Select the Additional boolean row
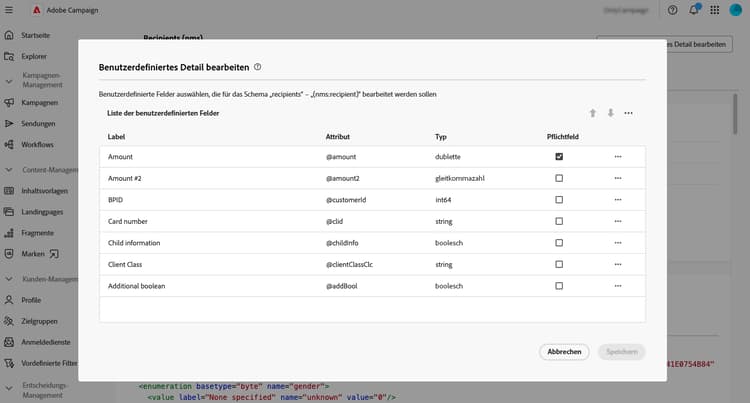Viewport: 750px width, 403px height. coord(200,287)
